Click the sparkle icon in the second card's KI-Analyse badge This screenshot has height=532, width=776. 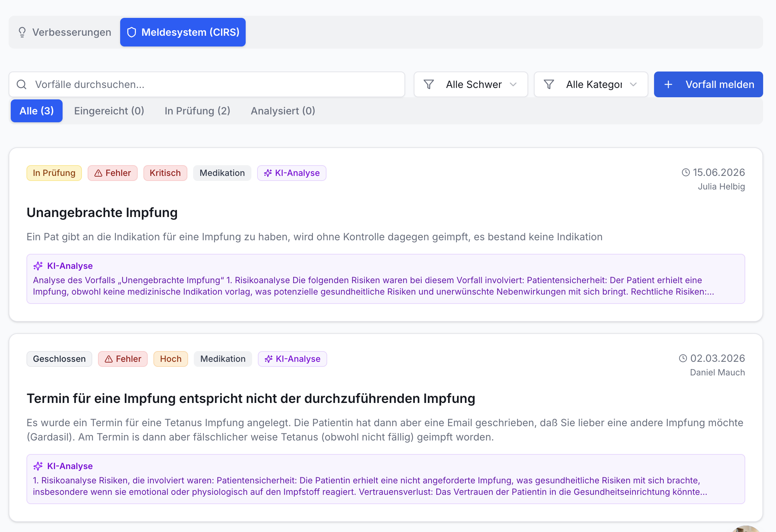click(269, 359)
